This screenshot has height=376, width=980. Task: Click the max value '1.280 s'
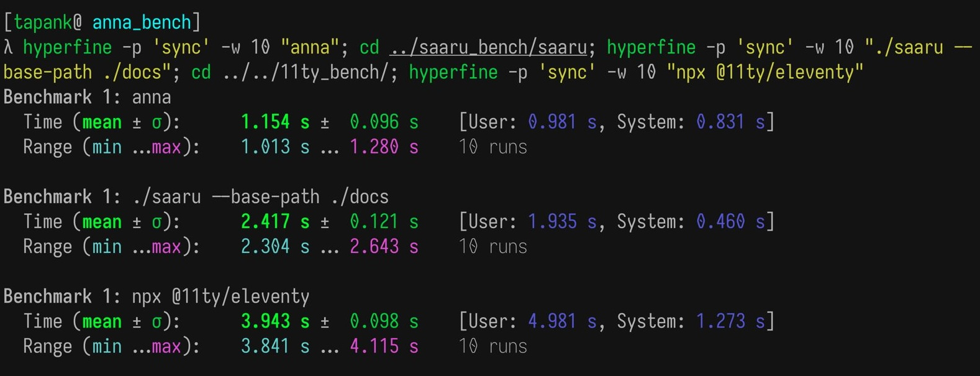coord(384,147)
